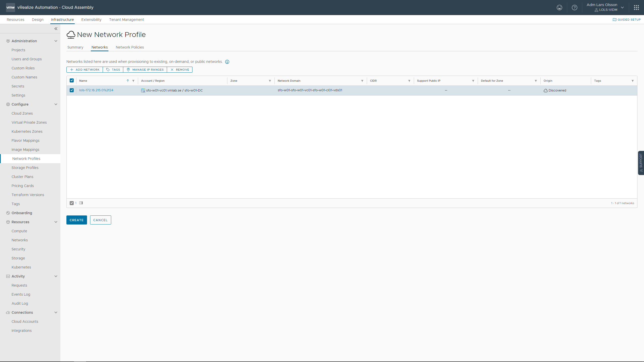Click the Onboarding icon in sidebar

(8, 213)
